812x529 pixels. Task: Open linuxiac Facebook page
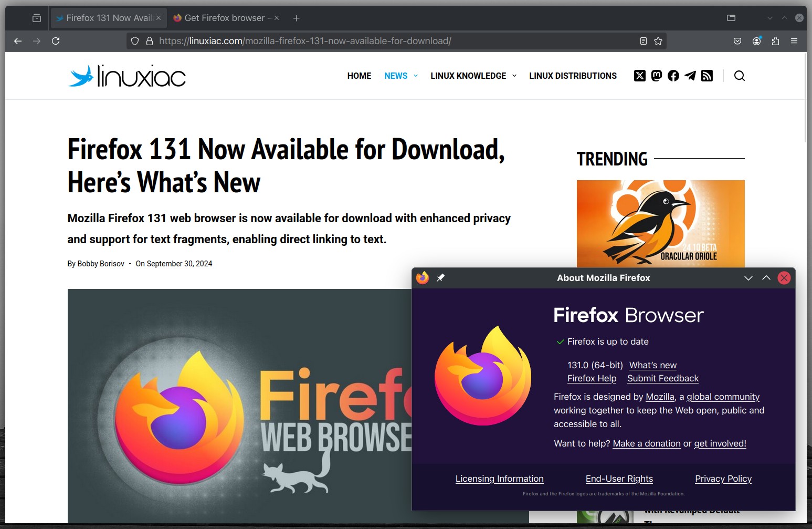pyautogui.click(x=673, y=76)
